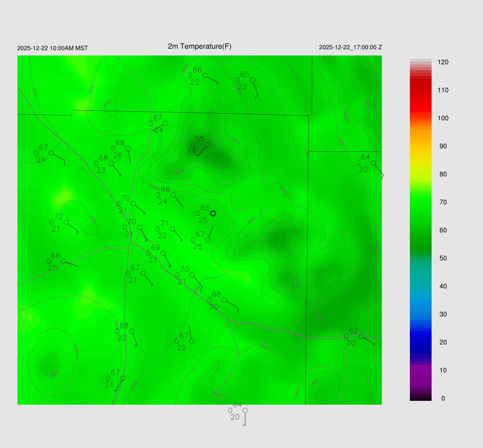Click the 10:00AM MST timestamp label
The height and width of the screenshot is (448, 483).
(x=52, y=48)
